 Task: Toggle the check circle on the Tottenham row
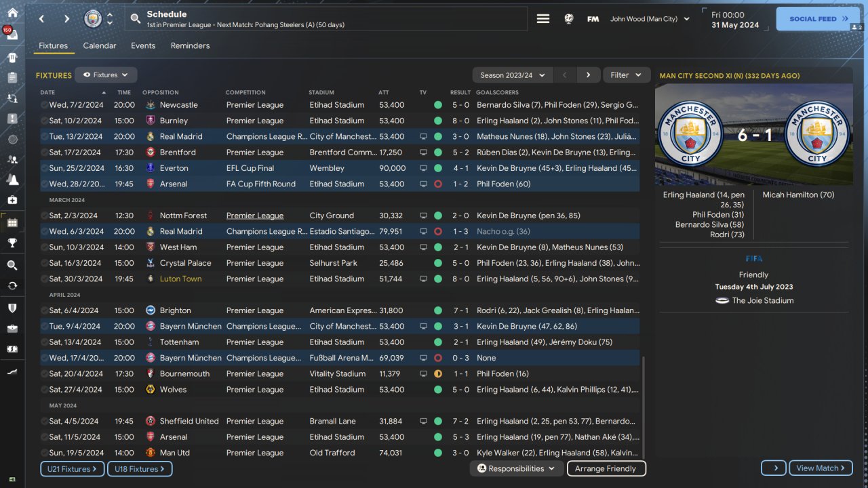45,342
